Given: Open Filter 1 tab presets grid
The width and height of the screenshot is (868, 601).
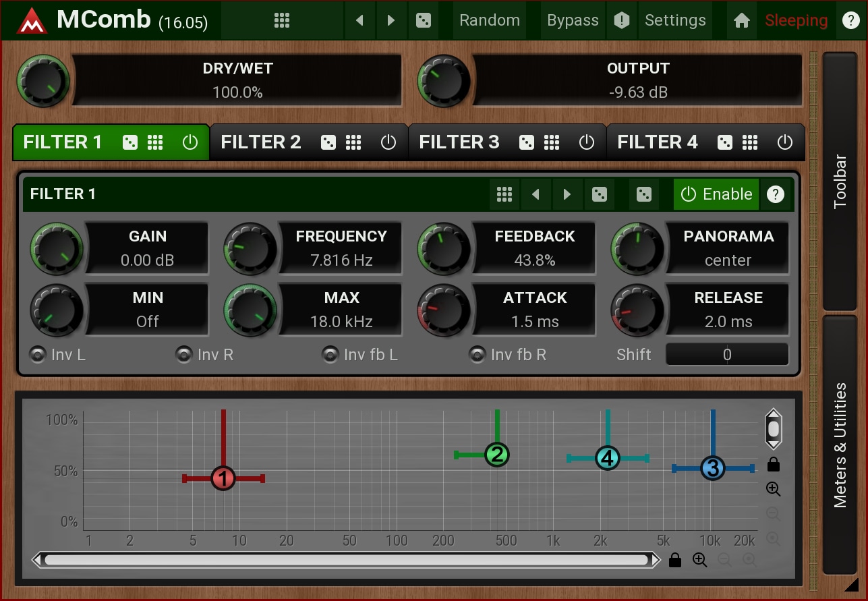Looking at the screenshot, I should click(x=155, y=142).
